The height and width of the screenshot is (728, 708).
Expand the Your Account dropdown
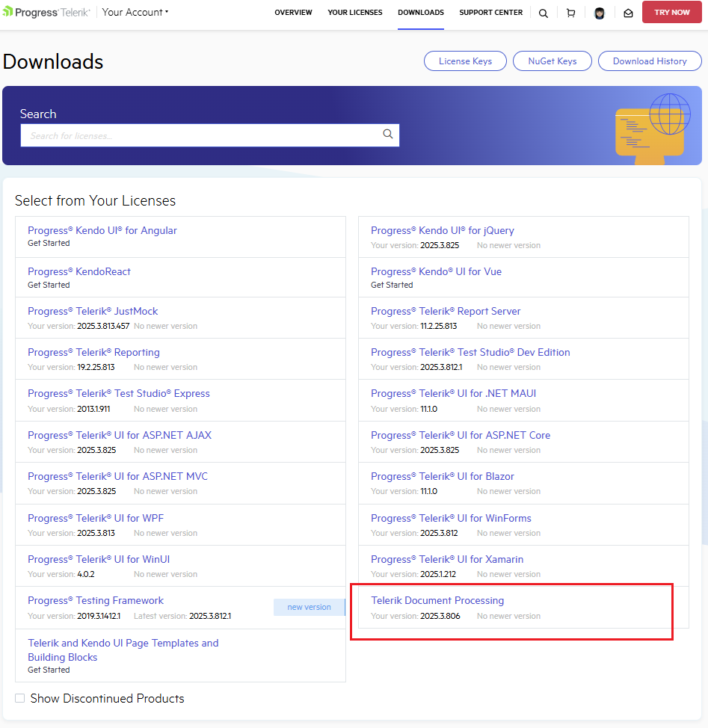point(135,12)
